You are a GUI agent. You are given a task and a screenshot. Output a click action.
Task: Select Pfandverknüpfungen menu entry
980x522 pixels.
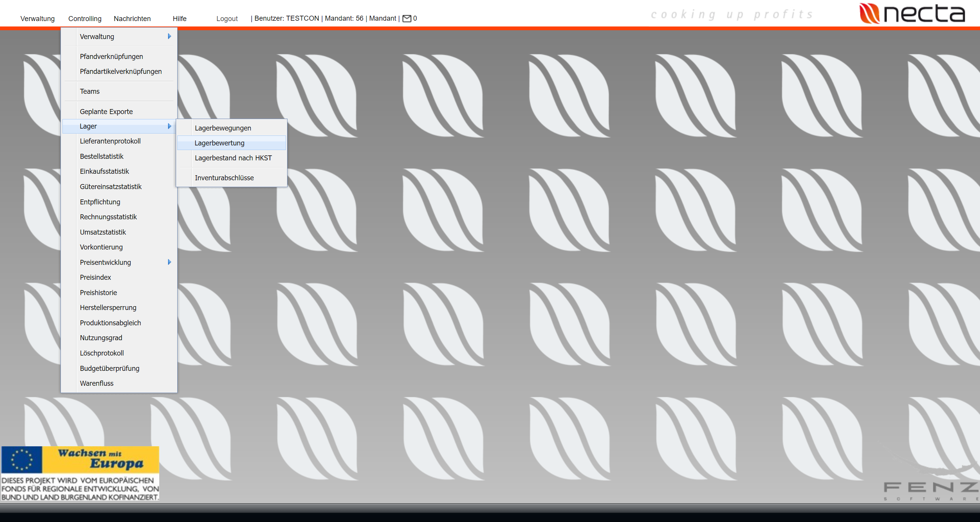[x=111, y=57]
